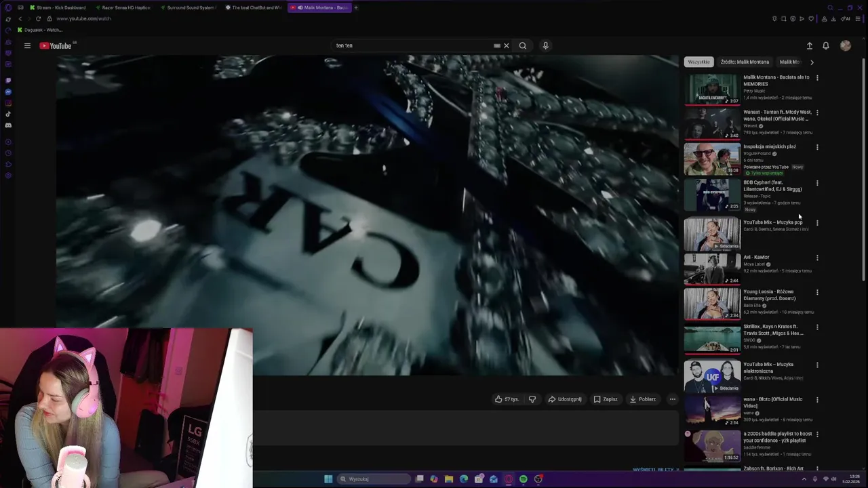Dislike the video with thumbs down
Image resolution: width=868 pixels, height=488 pixels.
tap(532, 399)
